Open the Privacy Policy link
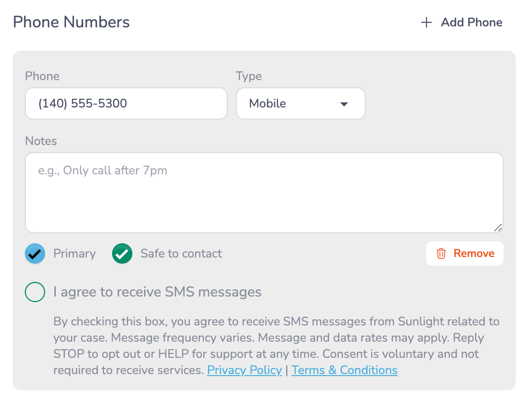532x405 pixels. click(244, 370)
